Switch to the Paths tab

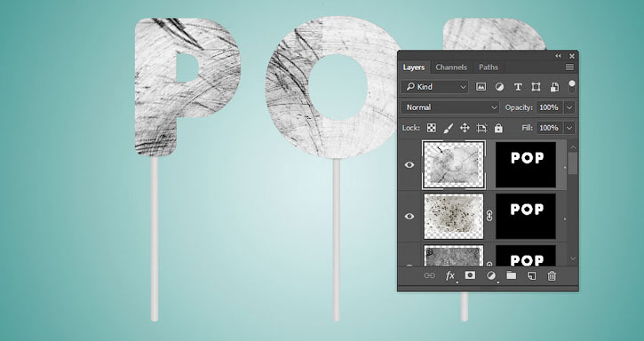[489, 67]
